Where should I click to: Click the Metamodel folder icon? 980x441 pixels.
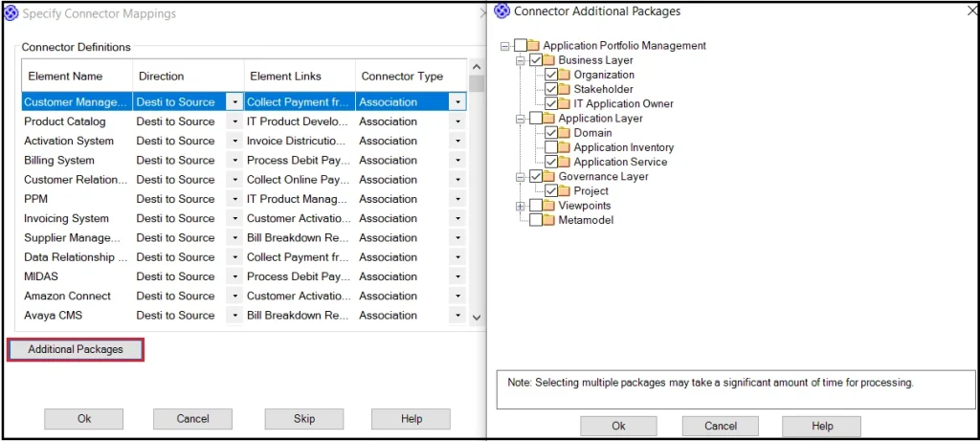point(548,220)
